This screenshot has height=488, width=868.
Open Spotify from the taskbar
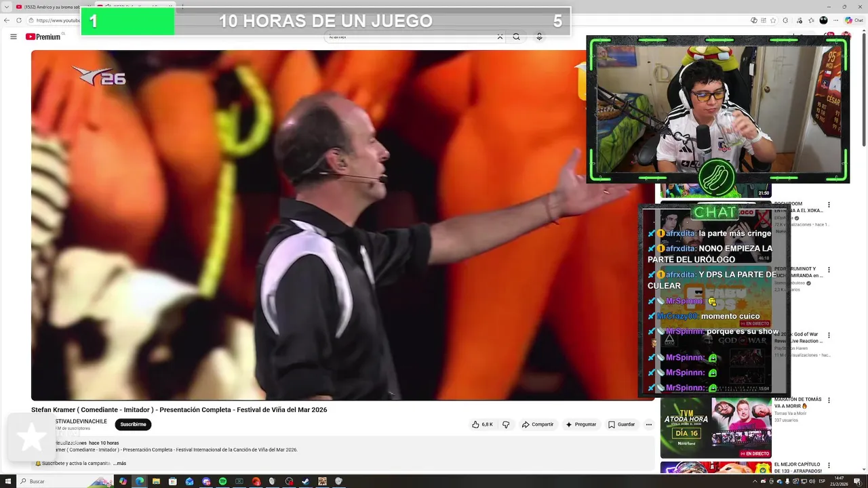[x=222, y=481]
